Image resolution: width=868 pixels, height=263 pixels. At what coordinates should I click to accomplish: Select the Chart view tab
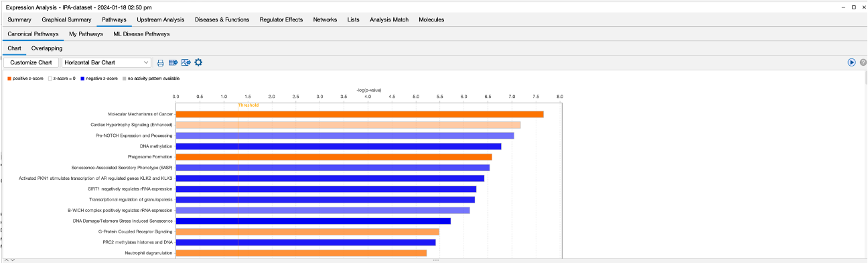[14, 48]
